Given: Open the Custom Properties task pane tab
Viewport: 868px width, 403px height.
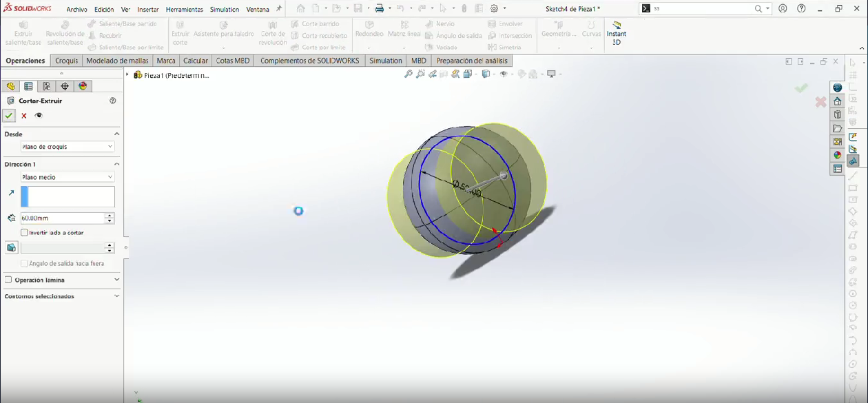Looking at the screenshot, I should [838, 169].
